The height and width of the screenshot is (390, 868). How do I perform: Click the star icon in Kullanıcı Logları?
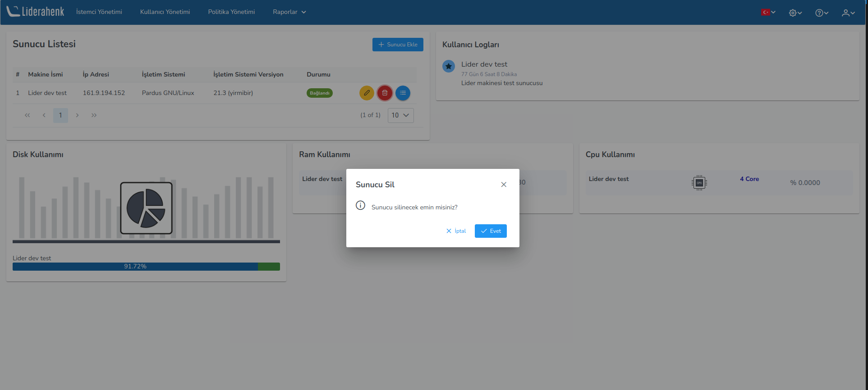449,66
